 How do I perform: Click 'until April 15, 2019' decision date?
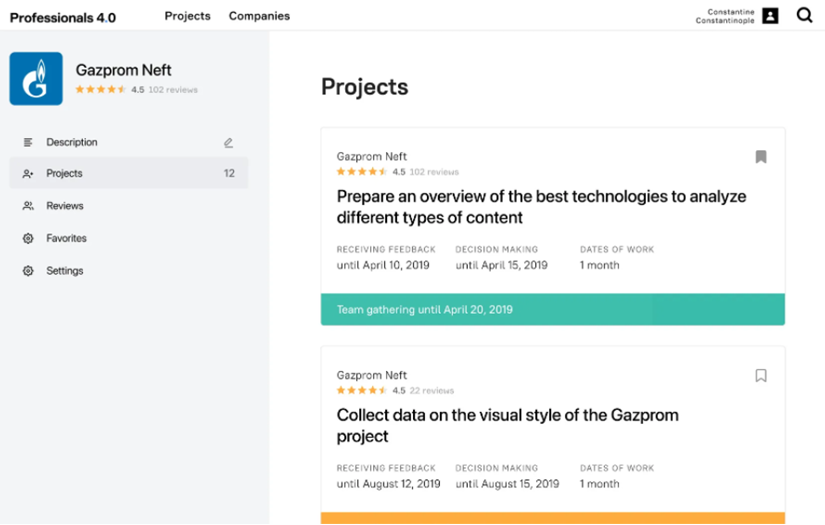(501, 265)
